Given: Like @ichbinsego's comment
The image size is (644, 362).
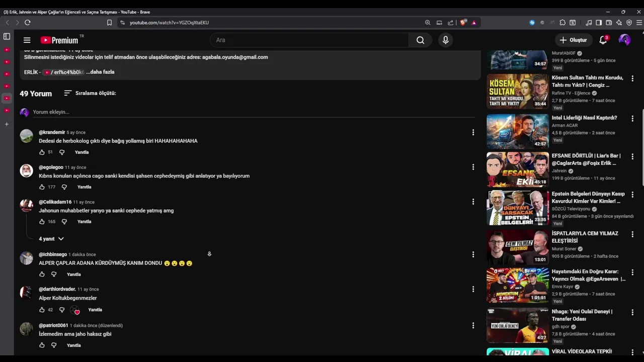Looking at the screenshot, I should (42, 275).
